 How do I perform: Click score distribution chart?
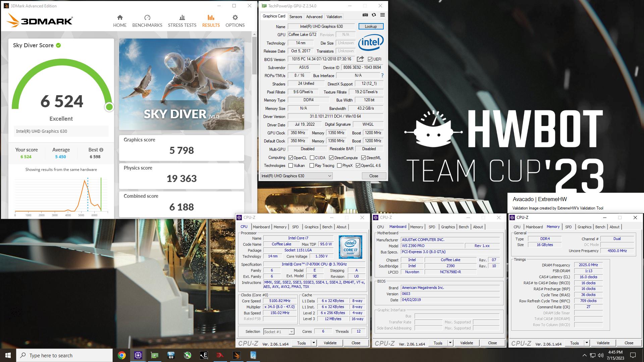click(x=61, y=196)
